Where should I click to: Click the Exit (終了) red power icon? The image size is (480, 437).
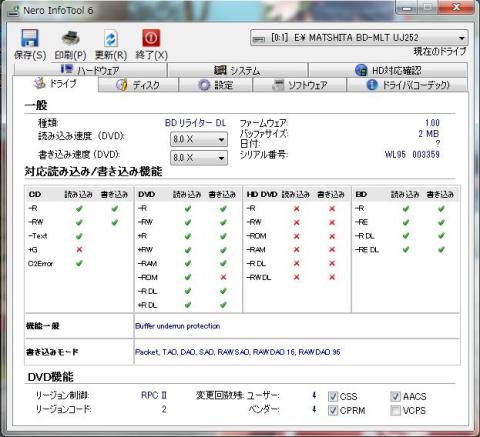[x=151, y=38]
